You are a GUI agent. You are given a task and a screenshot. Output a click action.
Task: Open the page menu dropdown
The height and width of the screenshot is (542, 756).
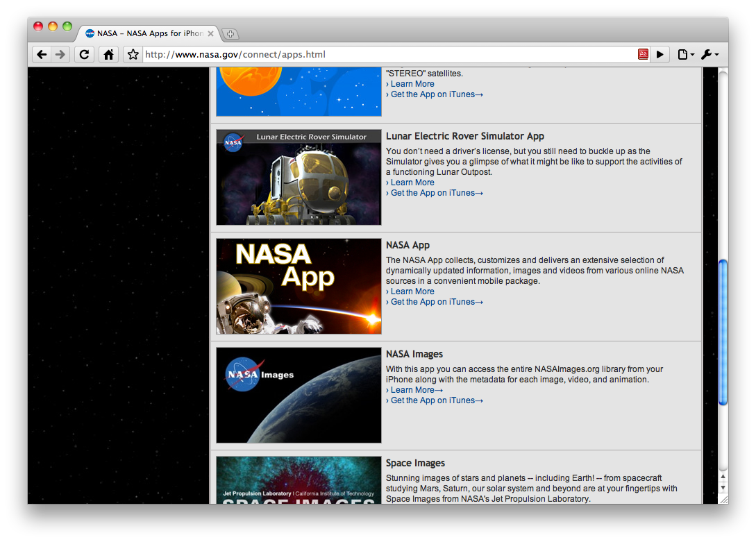[686, 54]
